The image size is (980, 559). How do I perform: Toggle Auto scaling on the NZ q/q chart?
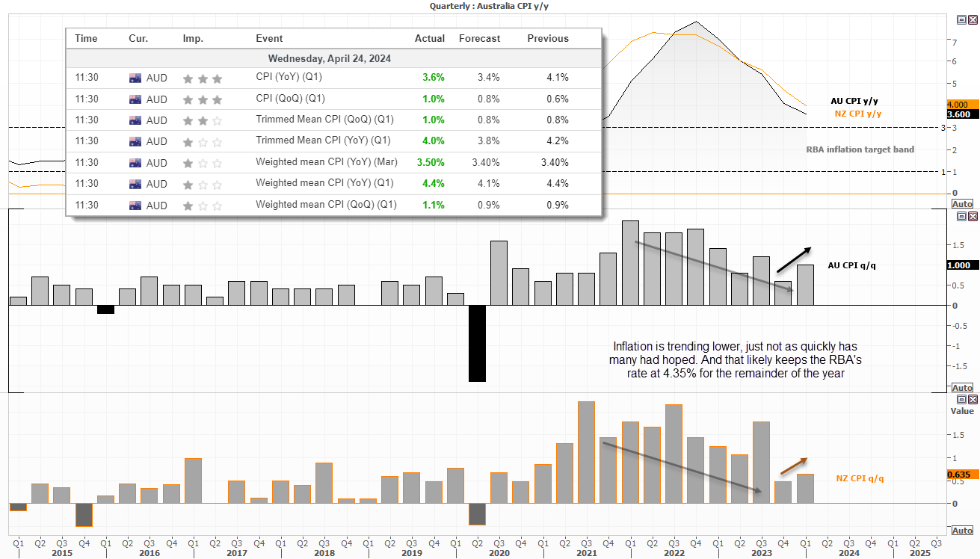(963, 531)
